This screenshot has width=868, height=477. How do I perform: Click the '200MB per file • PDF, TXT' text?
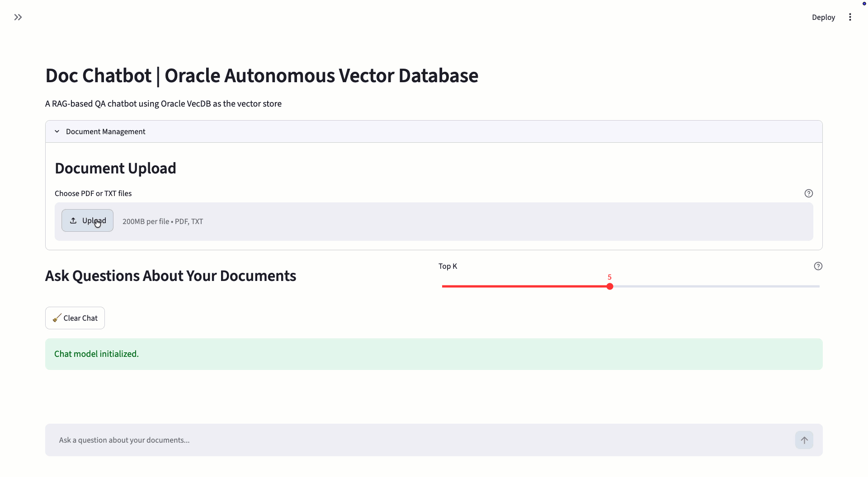point(163,221)
